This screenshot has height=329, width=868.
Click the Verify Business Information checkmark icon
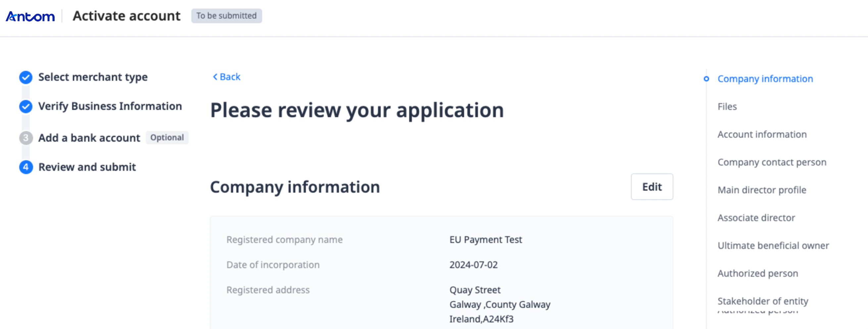coord(26,106)
